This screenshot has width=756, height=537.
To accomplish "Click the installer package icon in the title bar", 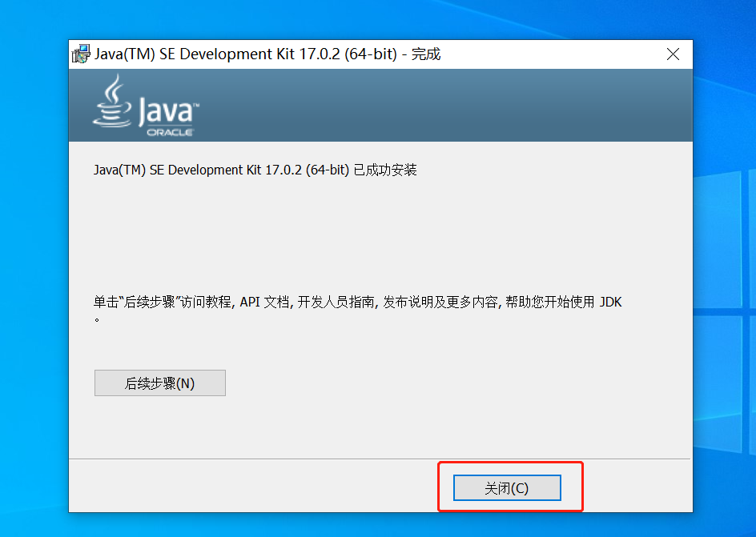I will click(81, 54).
